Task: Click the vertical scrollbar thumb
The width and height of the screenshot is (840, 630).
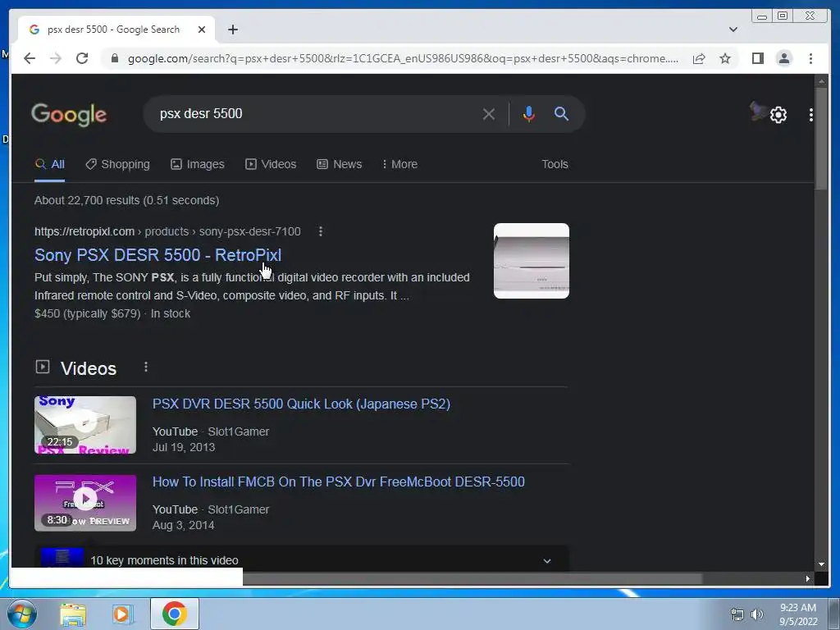Action: (x=821, y=138)
